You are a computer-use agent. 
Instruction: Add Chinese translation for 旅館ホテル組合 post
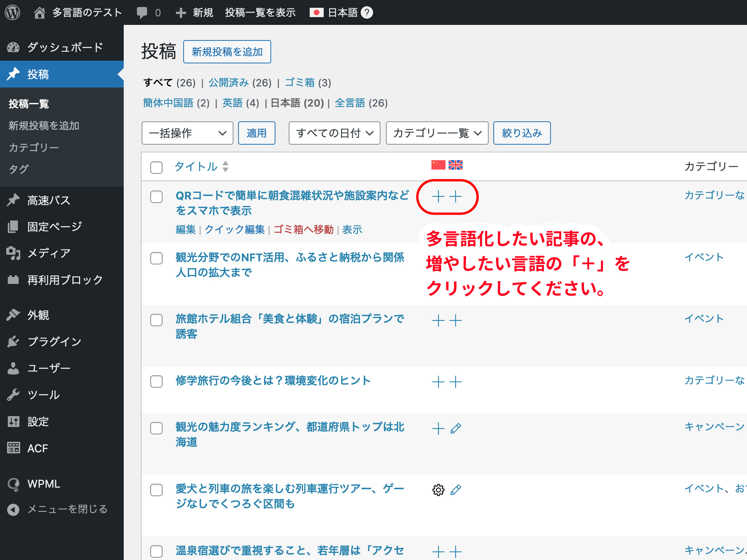pyautogui.click(x=438, y=320)
